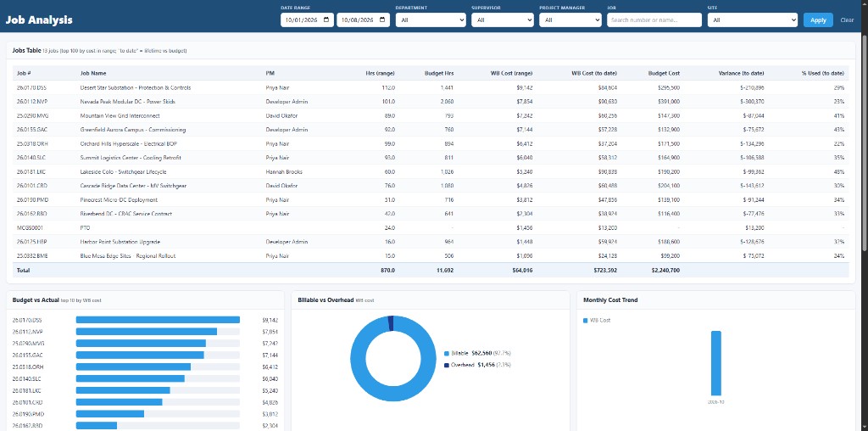Toggle WB Cost legend in Monthly Cost Trend

click(597, 320)
